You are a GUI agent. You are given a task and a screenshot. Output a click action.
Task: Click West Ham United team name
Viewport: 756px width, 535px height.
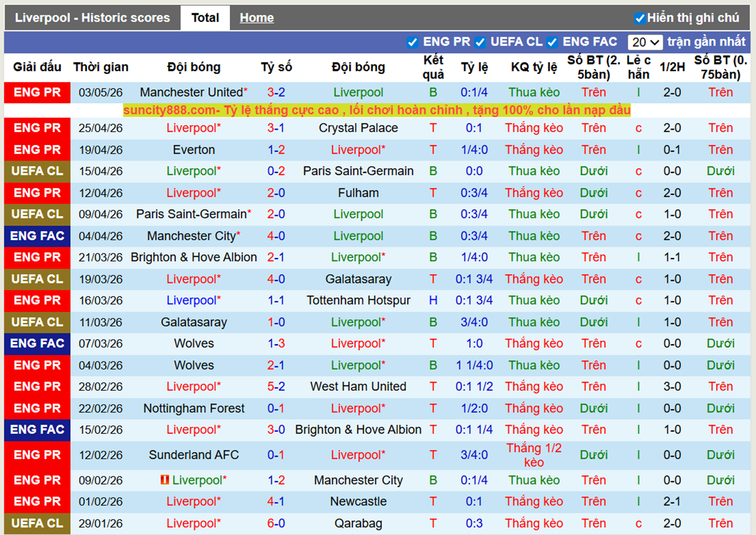358,386
